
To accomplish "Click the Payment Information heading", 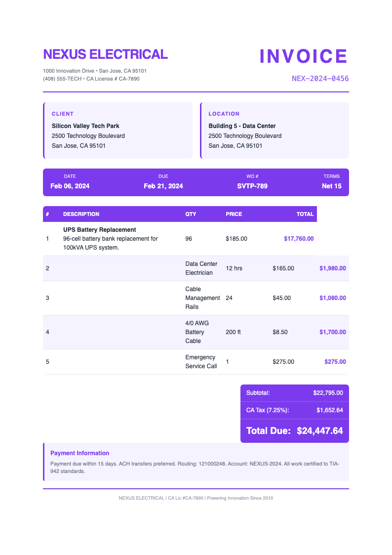I will tap(79, 453).
